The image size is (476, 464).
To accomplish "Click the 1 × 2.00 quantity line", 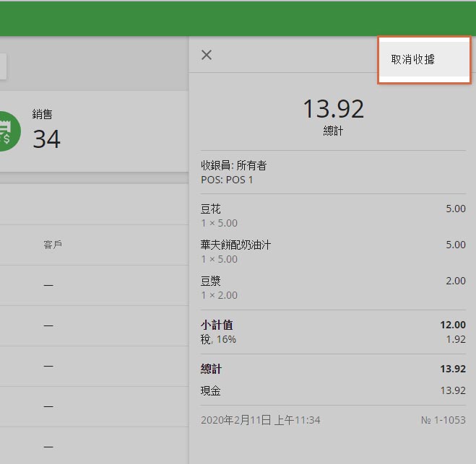I will tap(219, 295).
